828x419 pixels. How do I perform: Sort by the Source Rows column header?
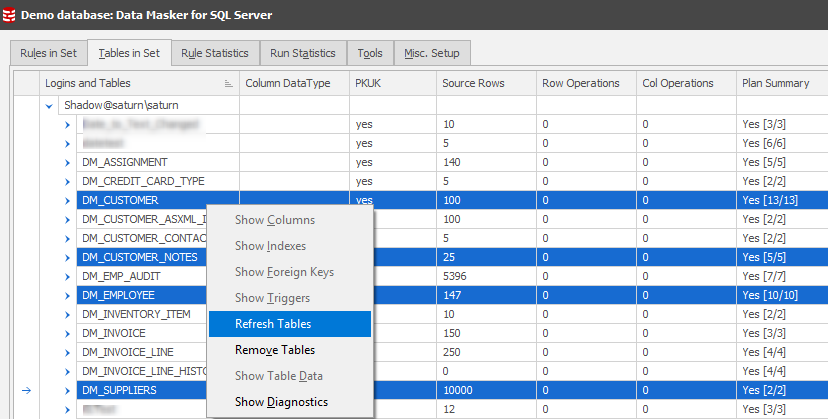[473, 83]
